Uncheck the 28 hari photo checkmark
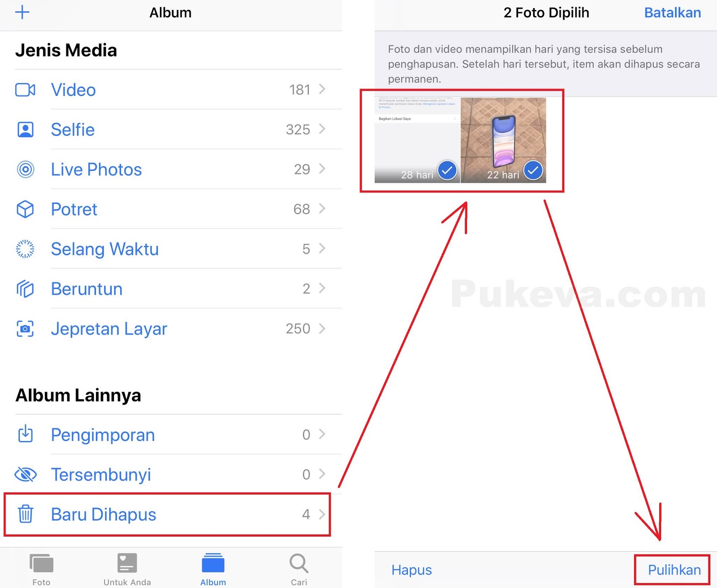 [x=447, y=170]
